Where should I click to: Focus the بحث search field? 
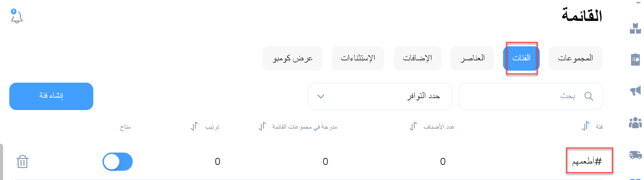[530, 96]
